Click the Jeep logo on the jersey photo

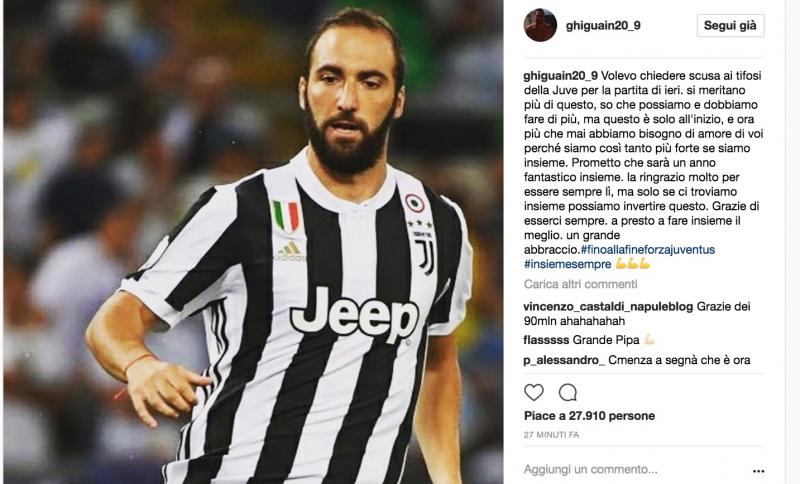tap(355, 314)
